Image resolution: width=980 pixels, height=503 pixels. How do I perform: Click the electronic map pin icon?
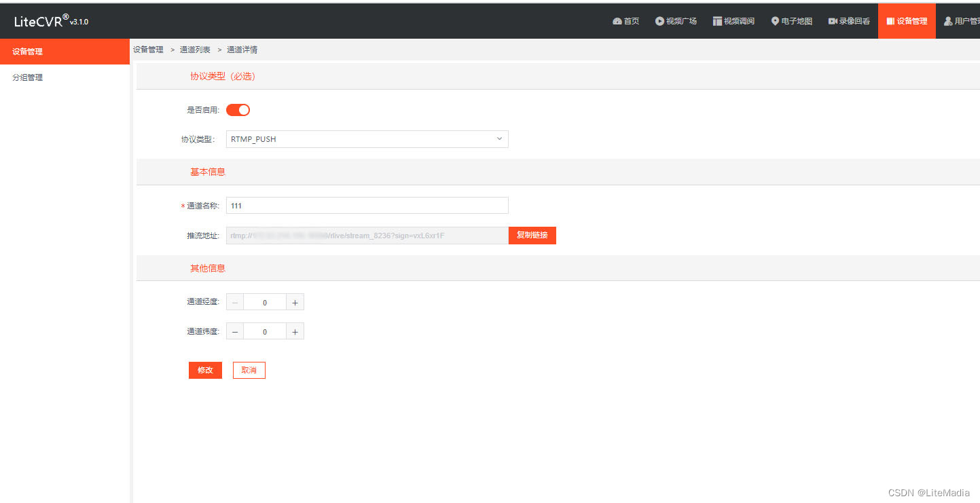775,21
